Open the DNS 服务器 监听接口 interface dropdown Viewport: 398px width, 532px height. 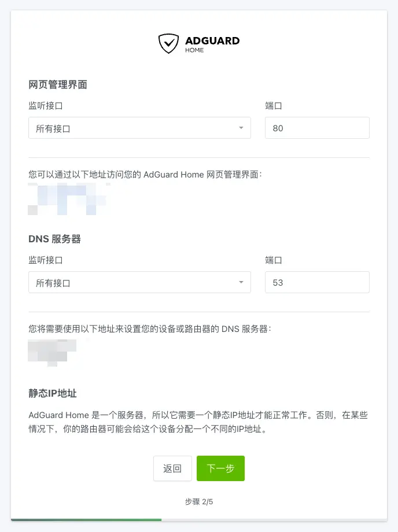click(x=139, y=282)
